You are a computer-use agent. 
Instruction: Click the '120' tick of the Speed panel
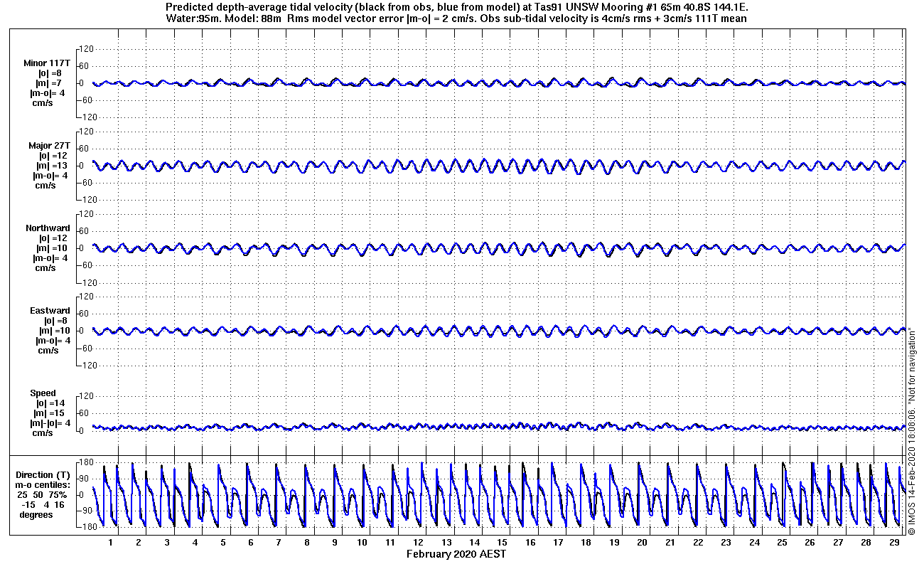point(86,396)
